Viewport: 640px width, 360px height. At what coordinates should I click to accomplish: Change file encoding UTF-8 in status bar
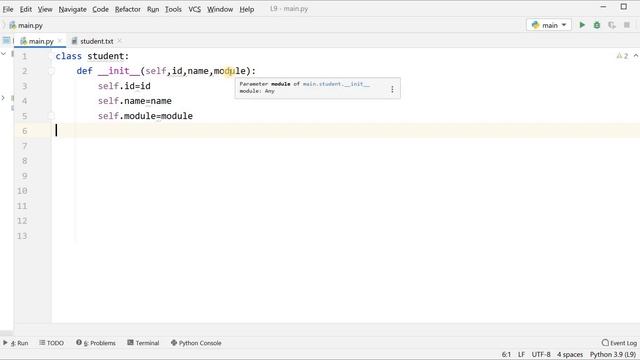(x=541, y=354)
